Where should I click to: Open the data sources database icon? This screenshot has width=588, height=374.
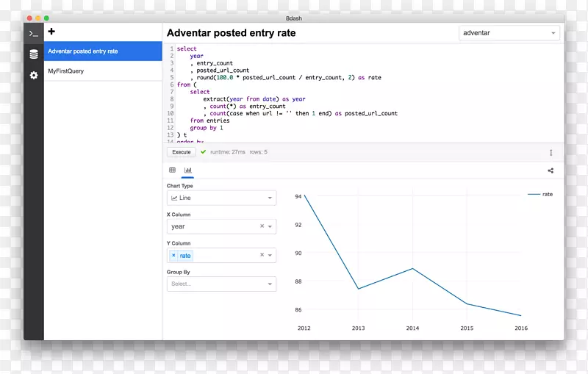34,54
